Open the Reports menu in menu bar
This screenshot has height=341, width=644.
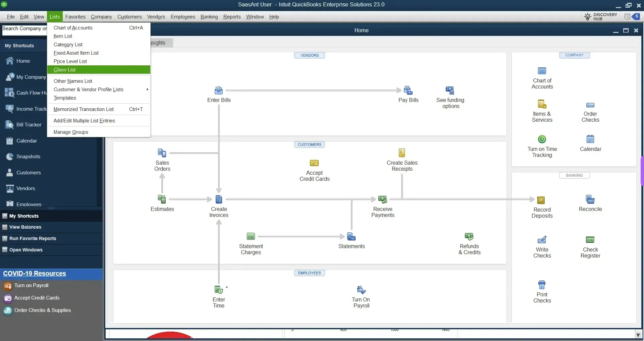pyautogui.click(x=232, y=17)
